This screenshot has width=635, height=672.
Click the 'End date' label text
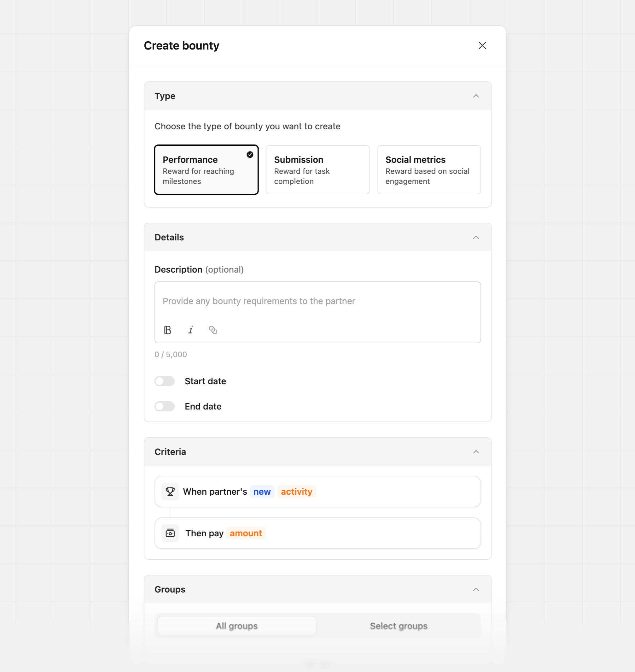(203, 406)
